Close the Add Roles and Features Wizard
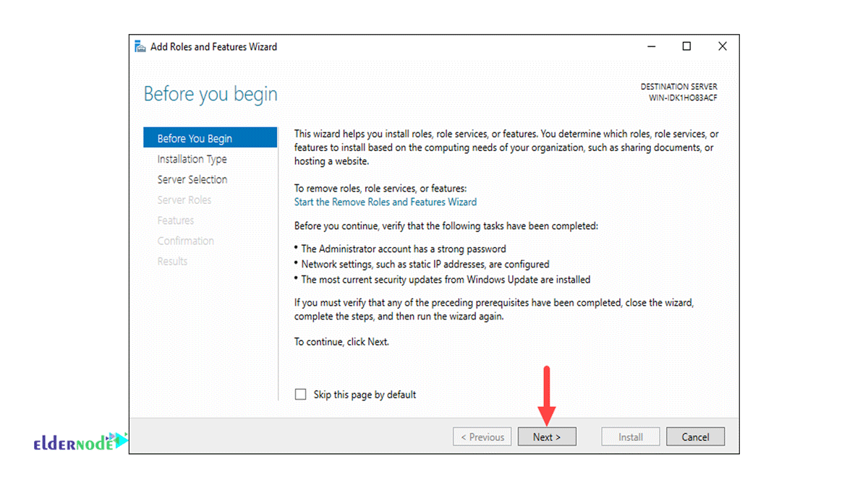This screenshot has width=868, height=488. [x=722, y=47]
